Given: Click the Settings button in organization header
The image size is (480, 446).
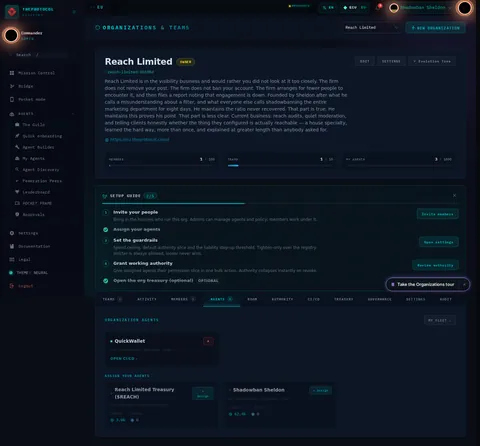Looking at the screenshot, I should tap(391, 61).
